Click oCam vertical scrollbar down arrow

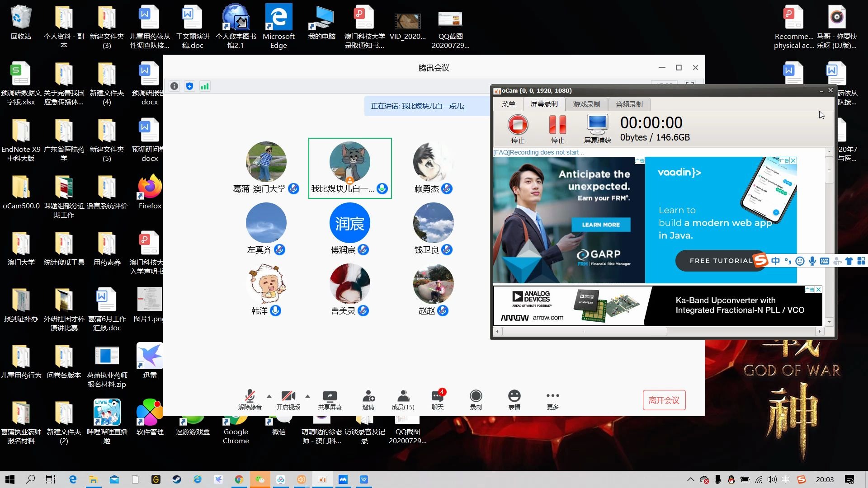[x=829, y=322]
